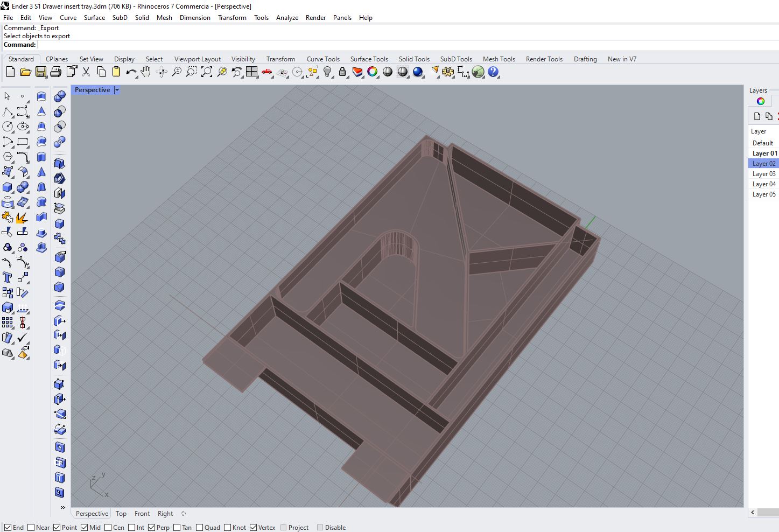Screen dimensions: 779x532
Task: Undo with the curved arrow icon
Action: click(131, 72)
